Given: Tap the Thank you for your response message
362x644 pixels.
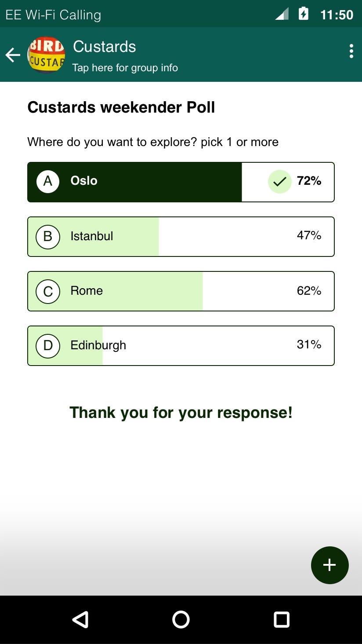Looking at the screenshot, I should pyautogui.click(x=181, y=412).
